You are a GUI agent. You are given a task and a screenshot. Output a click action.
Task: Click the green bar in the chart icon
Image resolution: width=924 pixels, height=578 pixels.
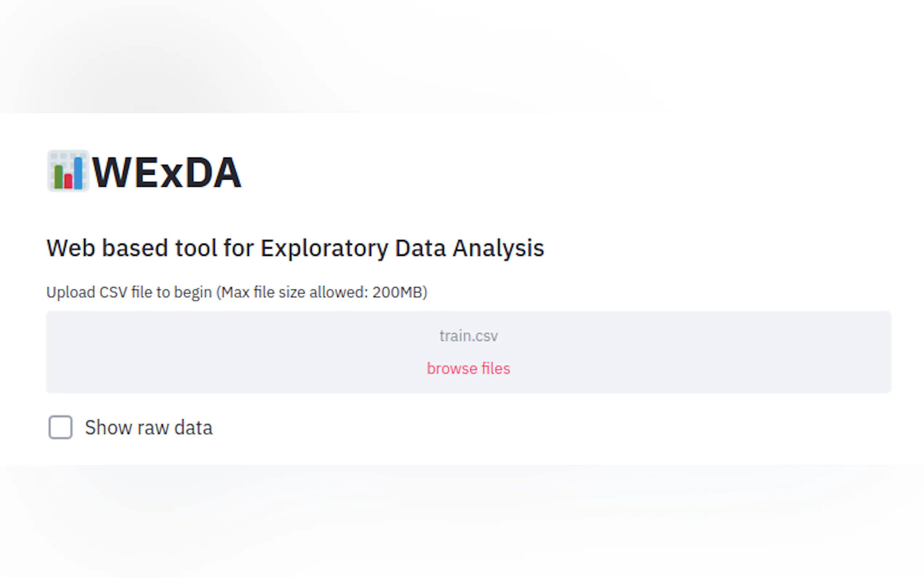[59, 177]
